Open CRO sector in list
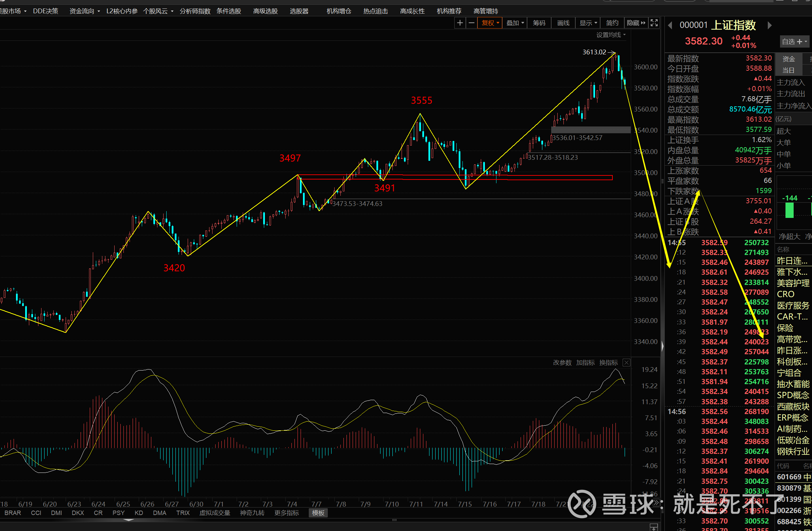 tap(785, 294)
